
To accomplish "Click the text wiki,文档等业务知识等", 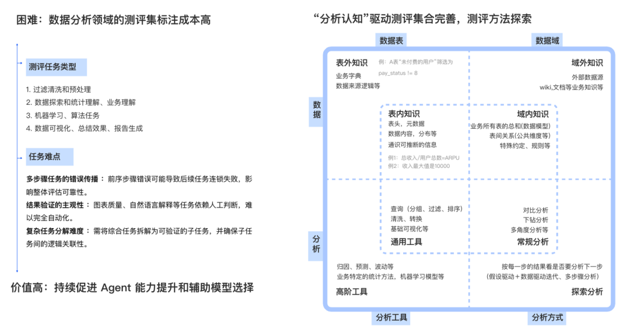I will click(572, 88).
